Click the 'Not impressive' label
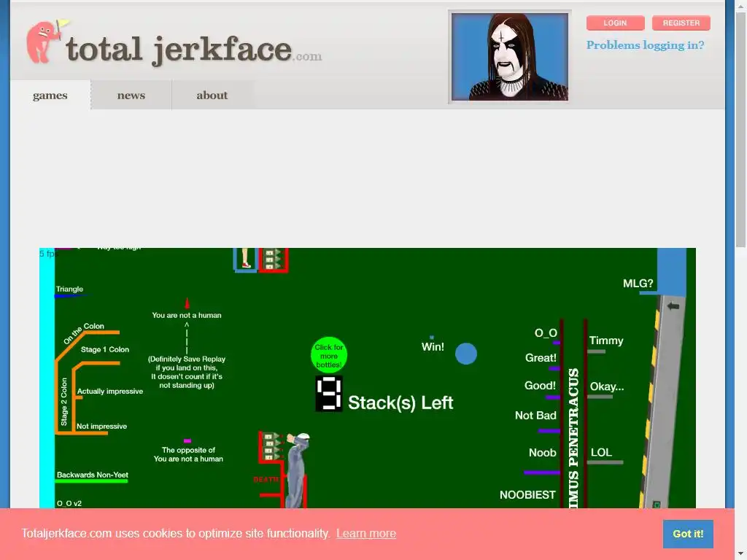This screenshot has height=560, width=747. coord(101,426)
